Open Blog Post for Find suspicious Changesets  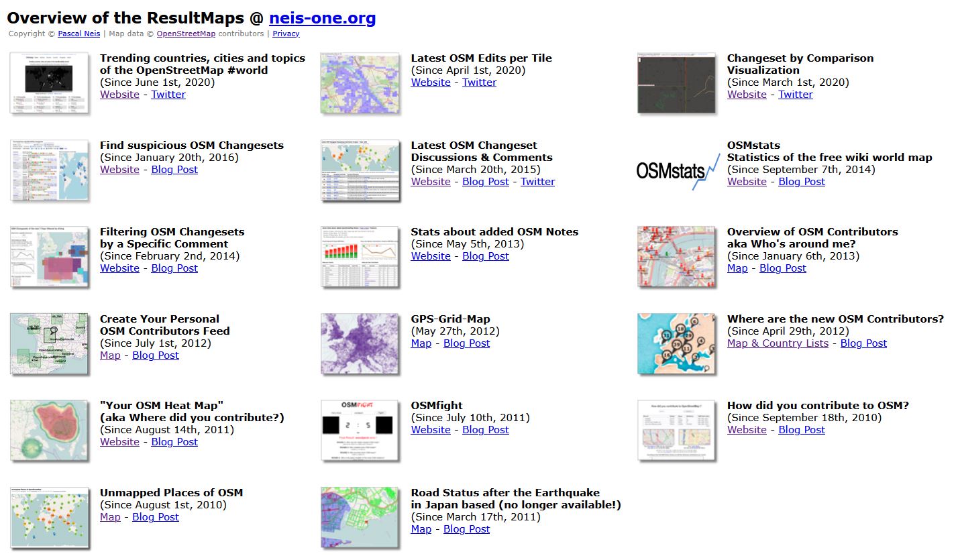(174, 170)
